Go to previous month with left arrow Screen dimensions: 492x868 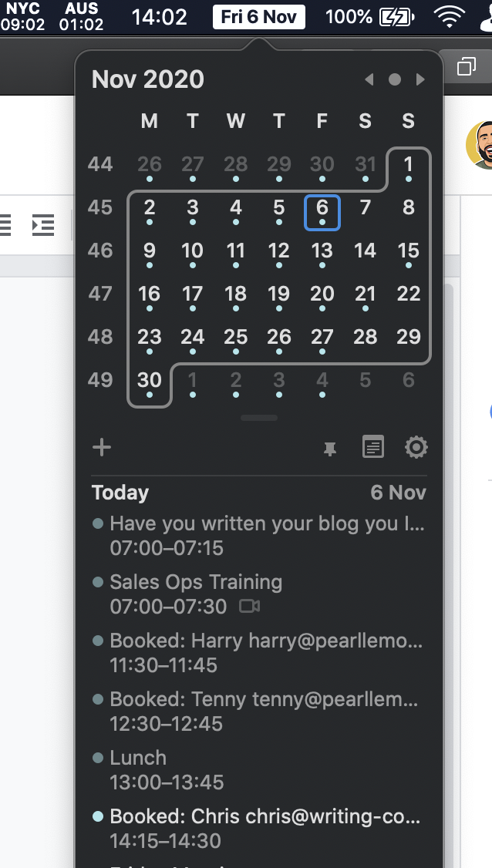pos(369,79)
